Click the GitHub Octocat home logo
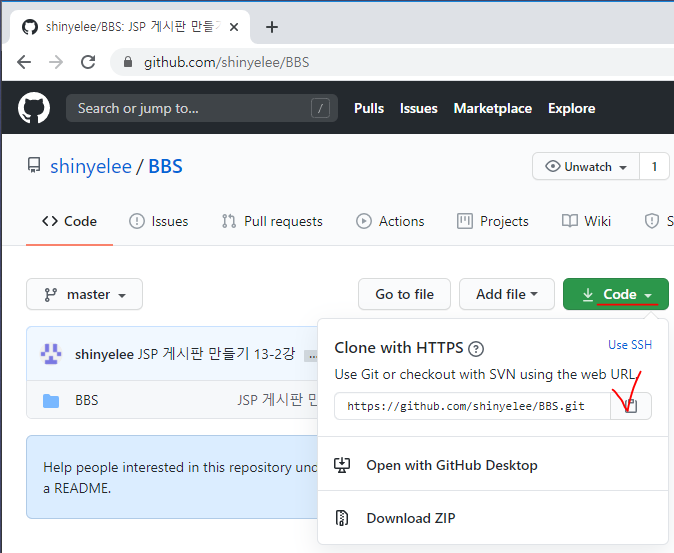 [34, 108]
